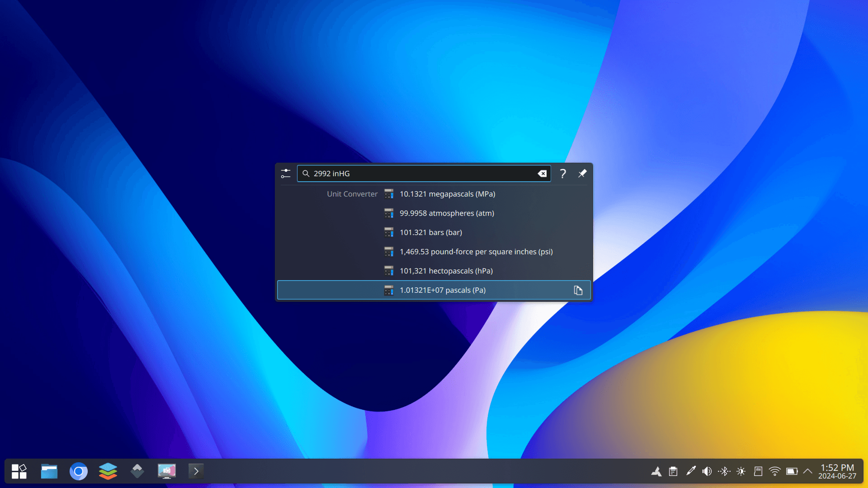Select the 10.1321 megapascals result
This screenshot has height=488, width=868.
tap(434, 194)
